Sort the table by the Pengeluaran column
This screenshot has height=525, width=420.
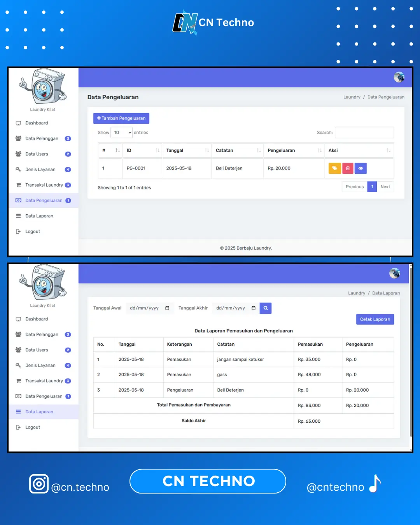click(319, 150)
